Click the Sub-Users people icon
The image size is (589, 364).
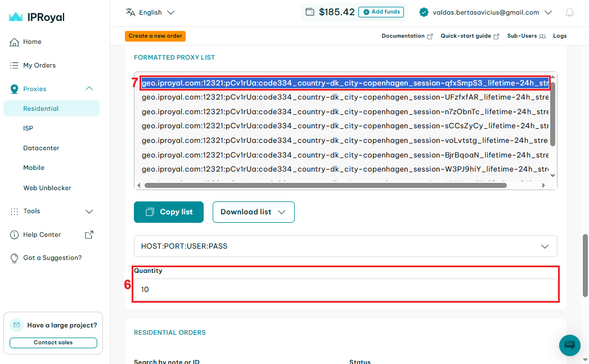point(542,37)
